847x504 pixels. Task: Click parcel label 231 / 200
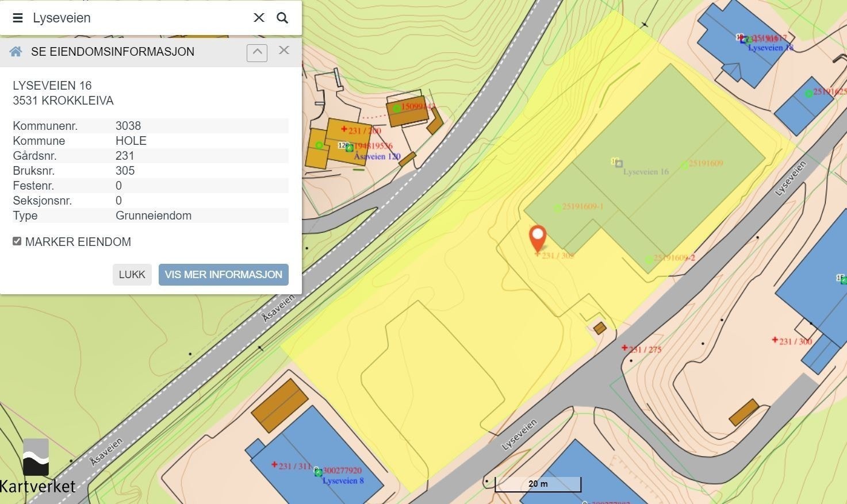tap(365, 130)
